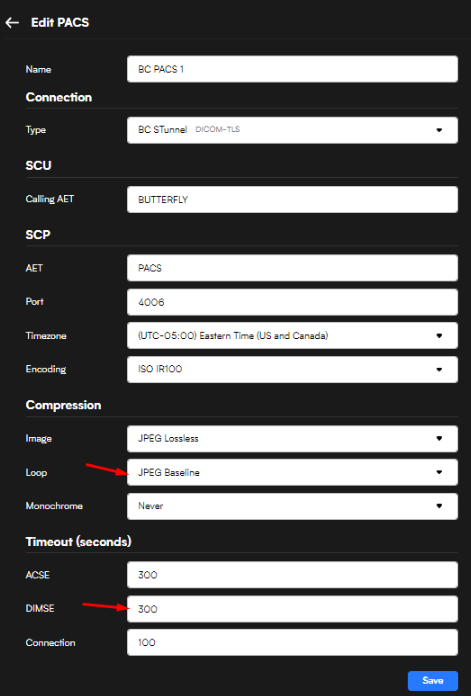Image resolution: width=471 pixels, height=696 pixels.
Task: Click the Connection timeout field
Action: click(292, 642)
